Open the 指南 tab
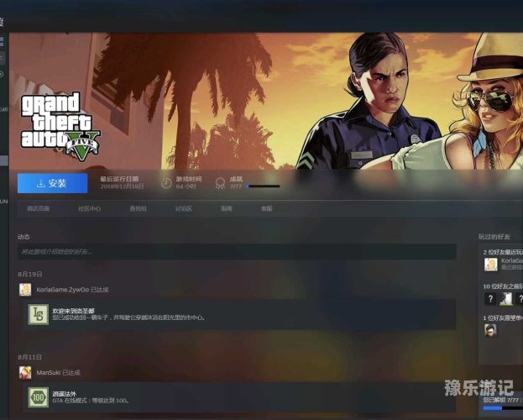Image resolution: width=523 pixels, height=420 pixels. [x=227, y=208]
